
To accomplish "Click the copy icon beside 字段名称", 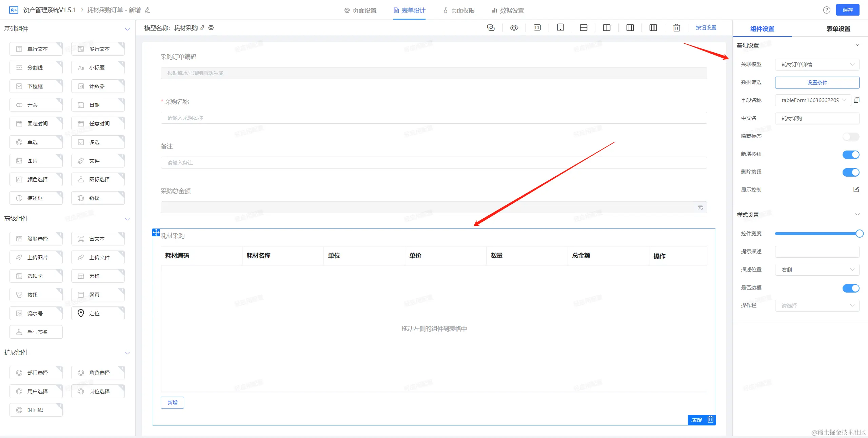I will click(856, 100).
